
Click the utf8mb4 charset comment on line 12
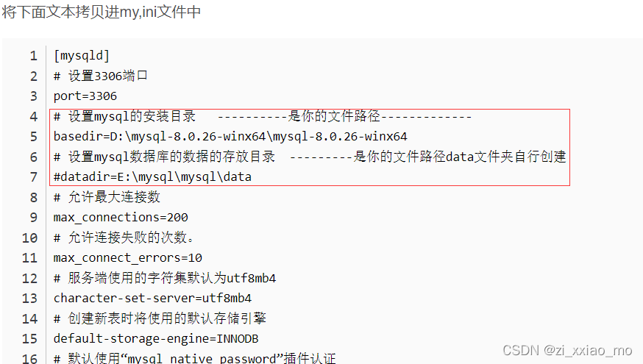click(165, 278)
